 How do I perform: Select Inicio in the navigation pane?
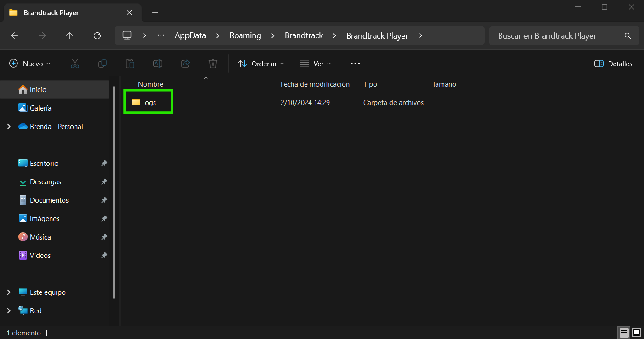[55, 89]
